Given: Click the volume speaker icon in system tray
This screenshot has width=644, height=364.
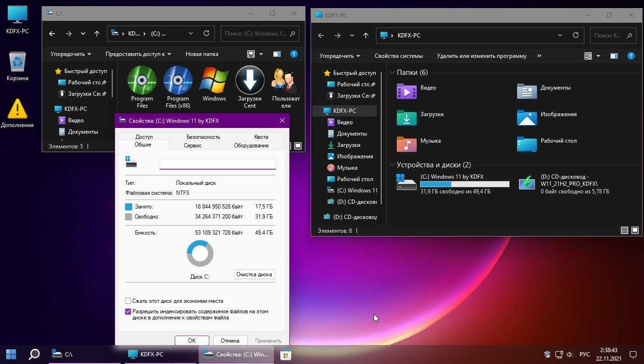Looking at the screenshot, I should 569,354.
